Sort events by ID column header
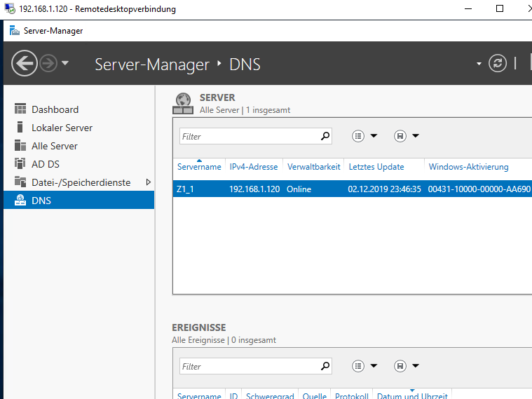This screenshot has width=532, height=399. pyautogui.click(x=234, y=395)
